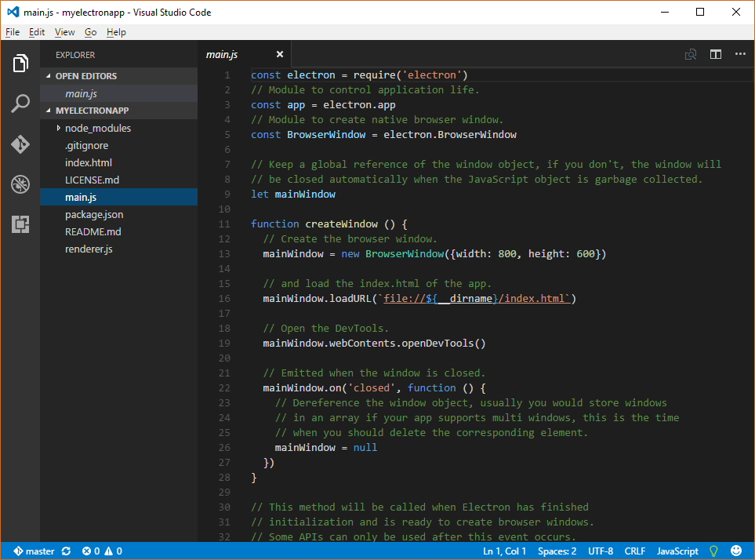
Task: Change file encoding via UTF-8
Action: 601,551
